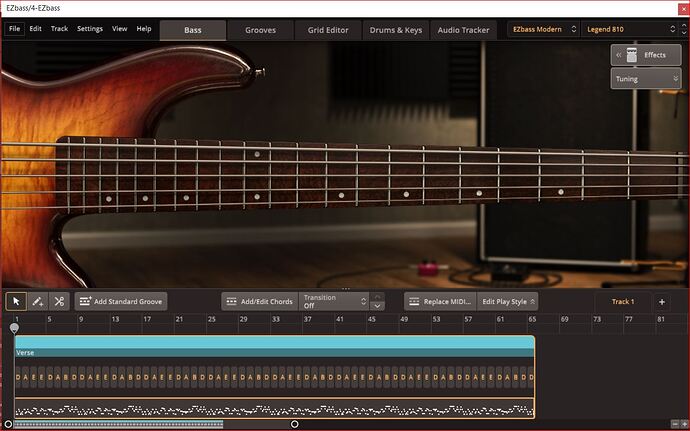Expand the Tuning dropdown
690x431 pixels.
pos(646,79)
